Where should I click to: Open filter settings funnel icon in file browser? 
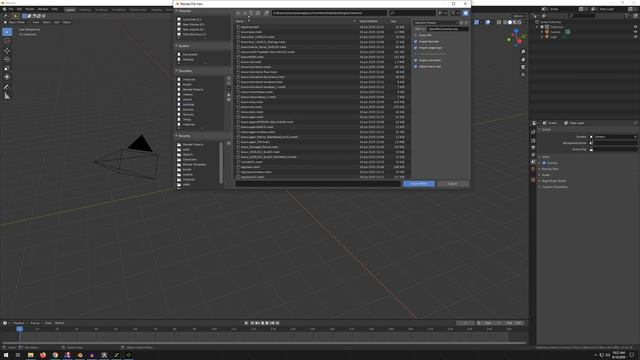[453, 13]
